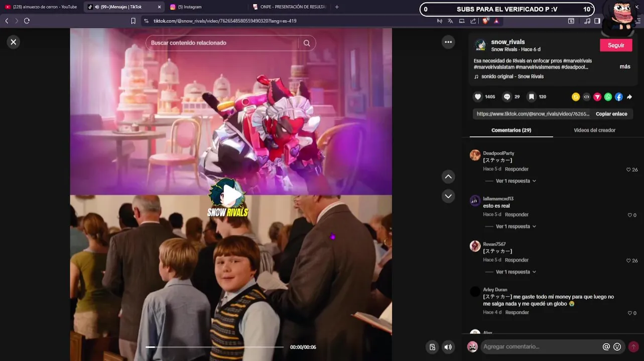Click the report icon beside volume button
The width and height of the screenshot is (644, 361).
(x=432, y=347)
